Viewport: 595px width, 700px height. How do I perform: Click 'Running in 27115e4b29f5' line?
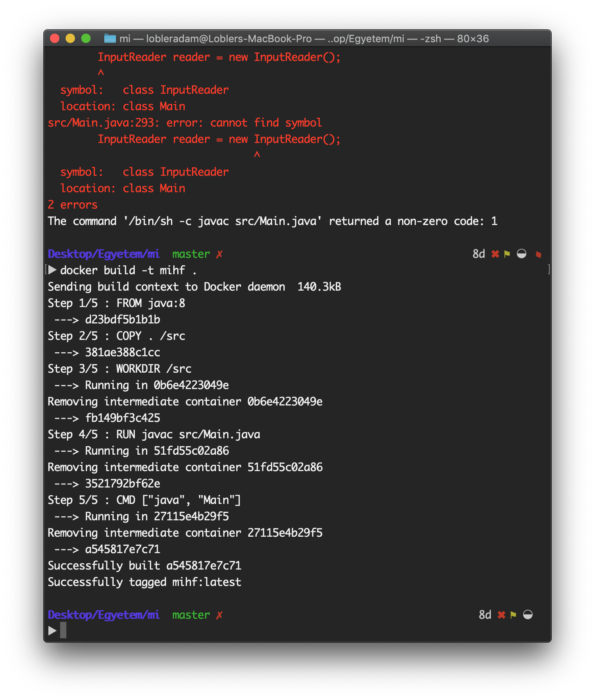click(x=157, y=516)
